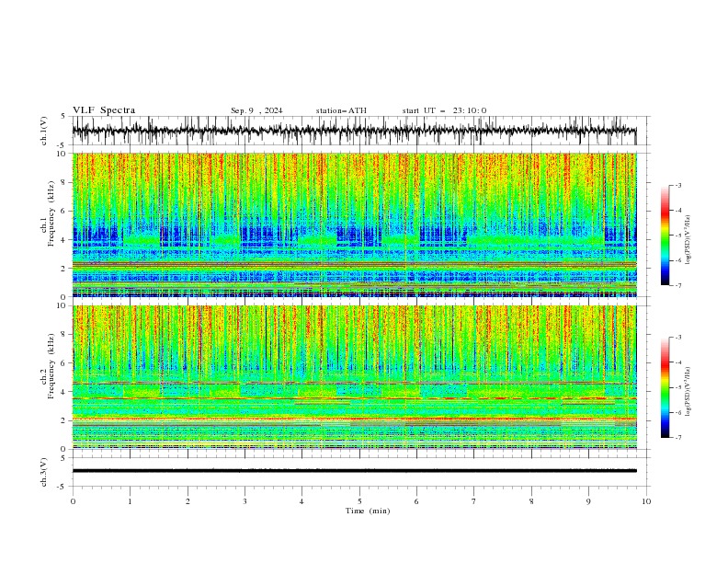This screenshot has width=728, height=563.
Task: Click the "station=ATH" header label
Action: pos(341,110)
